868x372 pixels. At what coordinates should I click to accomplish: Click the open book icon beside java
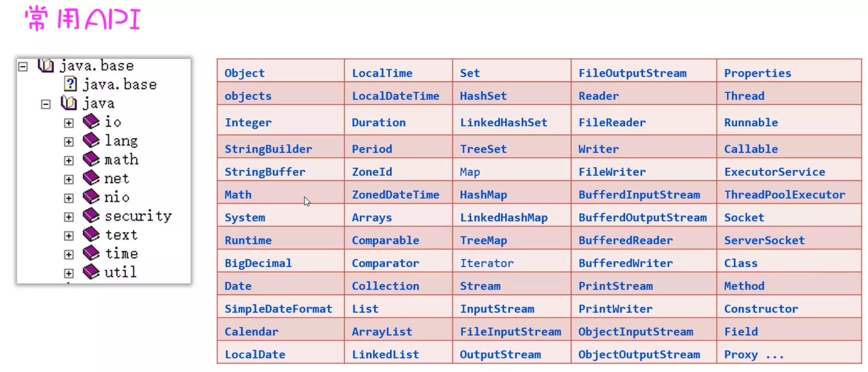coord(69,103)
